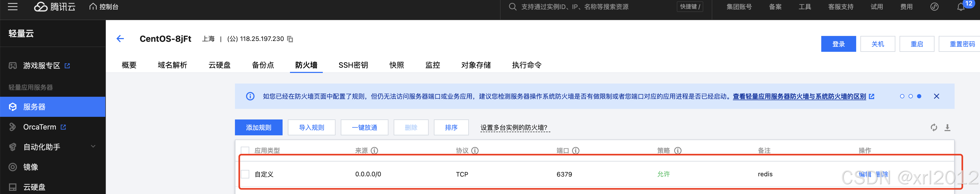The width and height of the screenshot is (980, 194).
Task: Switch to 概要 tab
Action: [129, 65]
